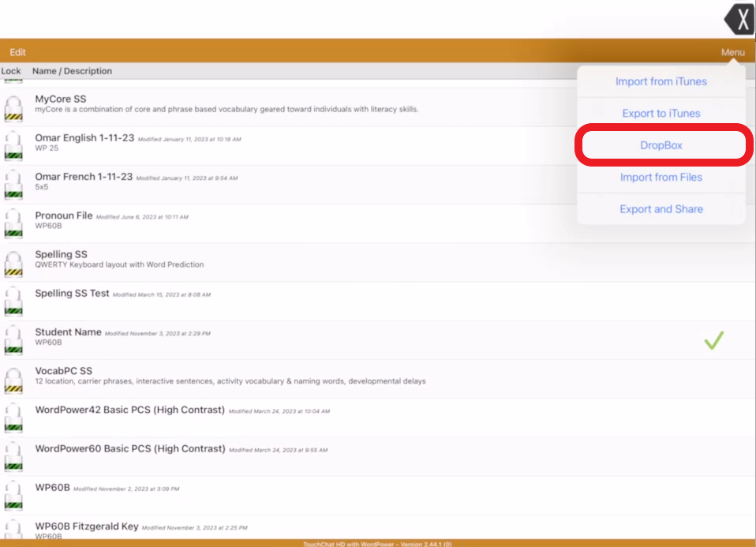The height and width of the screenshot is (547, 756).
Task: Open the Menu in the orange bar
Action: pos(733,52)
